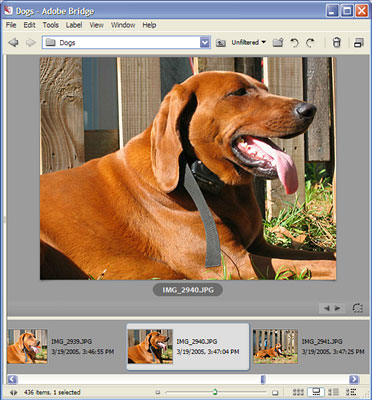
Task: Select IMG_2939.JPG thumbnail
Action: click(x=27, y=346)
